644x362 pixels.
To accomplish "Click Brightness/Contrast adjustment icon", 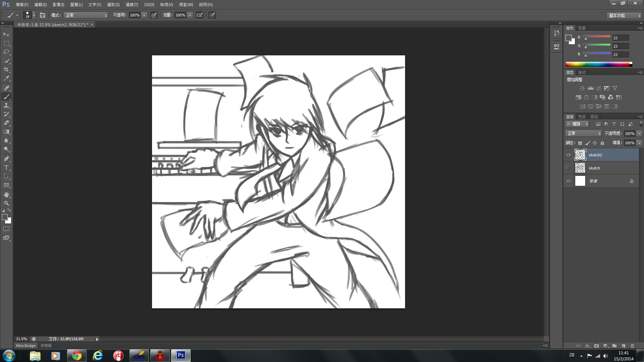I will pos(582,88).
